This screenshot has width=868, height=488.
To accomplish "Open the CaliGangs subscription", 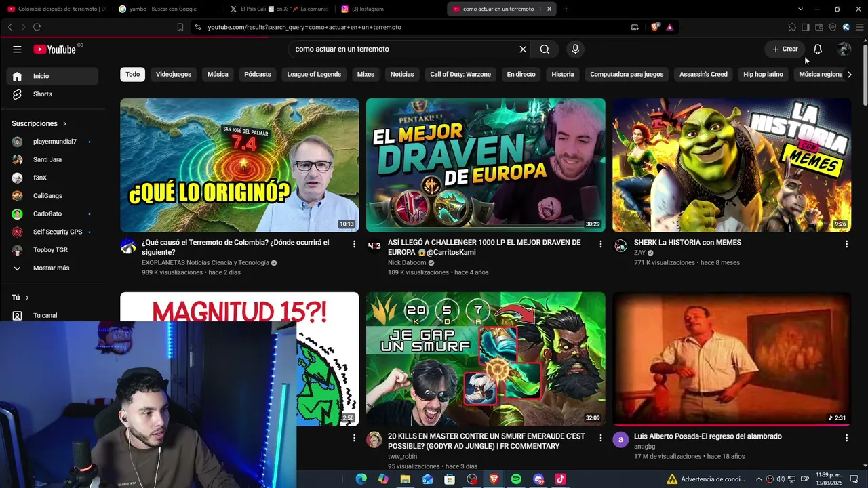I will 52,196.
